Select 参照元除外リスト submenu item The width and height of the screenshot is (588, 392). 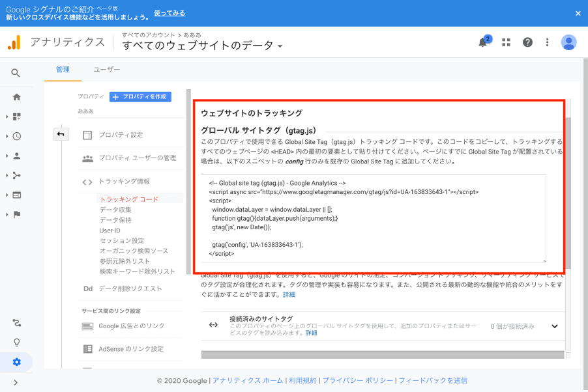[x=125, y=261]
